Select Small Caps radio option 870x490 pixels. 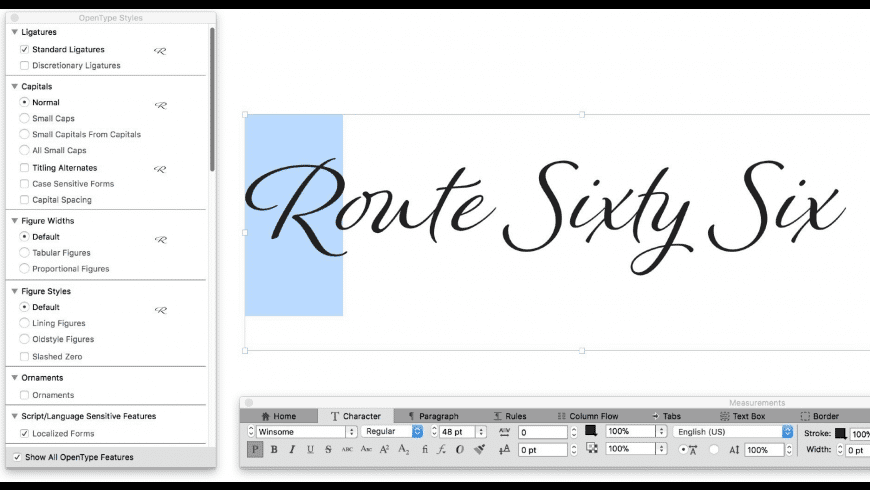click(x=24, y=118)
